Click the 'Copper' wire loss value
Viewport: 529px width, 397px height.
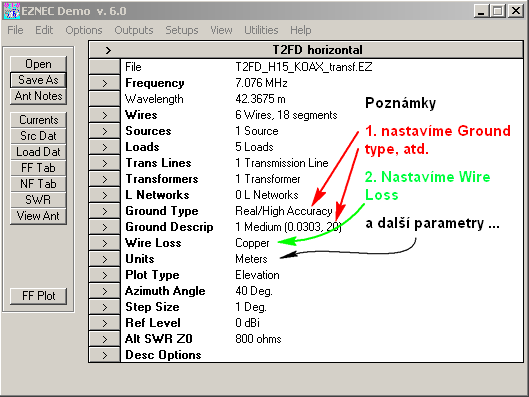[x=252, y=243]
